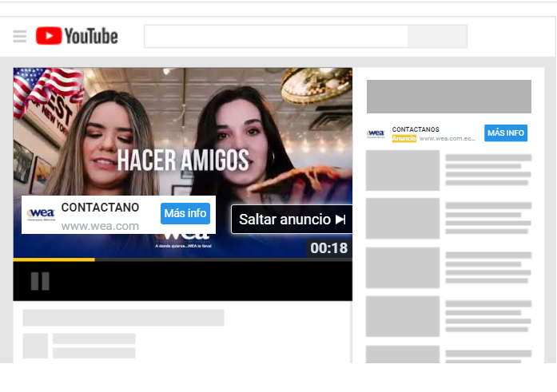Click the CONTACTANOS title in sidebar ad
Image resolution: width=557 pixels, height=392 pixels.
pyautogui.click(x=416, y=129)
